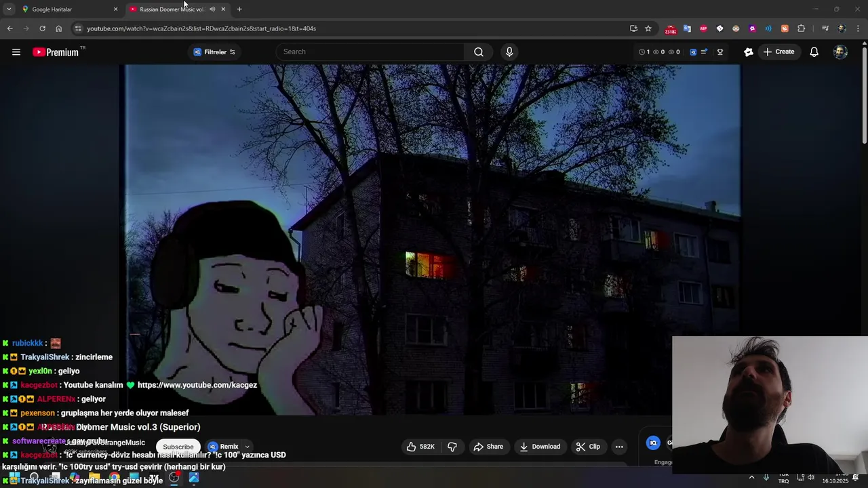Mute the Russian Doomer Music tab audio
Screen dimensions: 868x488
tap(212, 9)
